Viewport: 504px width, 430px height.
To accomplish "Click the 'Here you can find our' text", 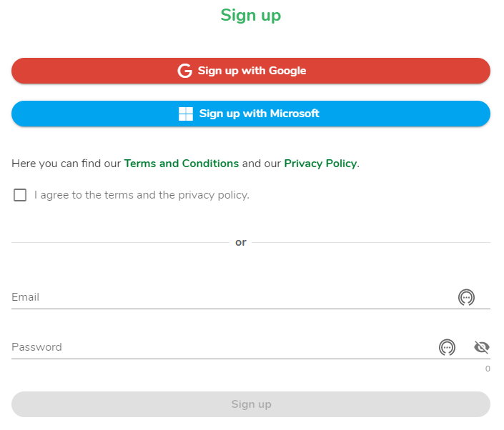I will point(66,164).
